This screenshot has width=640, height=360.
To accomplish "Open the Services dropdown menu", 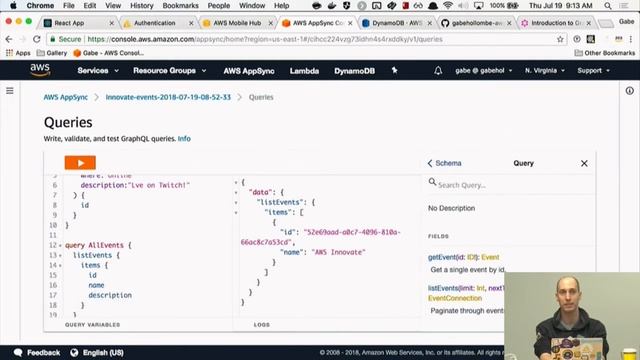I will tap(98, 71).
